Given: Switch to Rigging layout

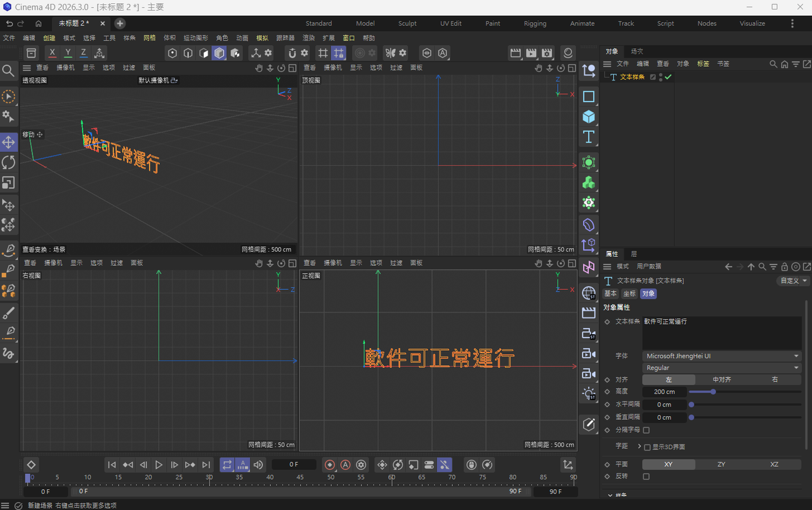Looking at the screenshot, I should [x=535, y=23].
